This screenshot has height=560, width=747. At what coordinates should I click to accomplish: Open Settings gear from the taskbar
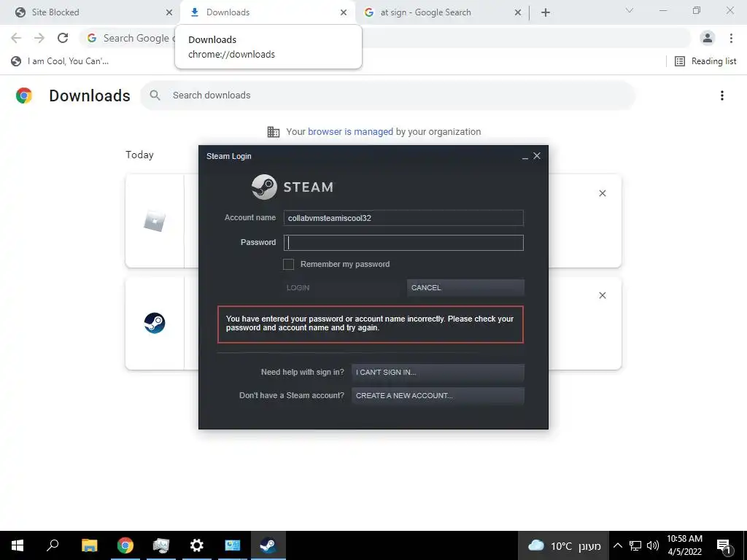point(197,545)
